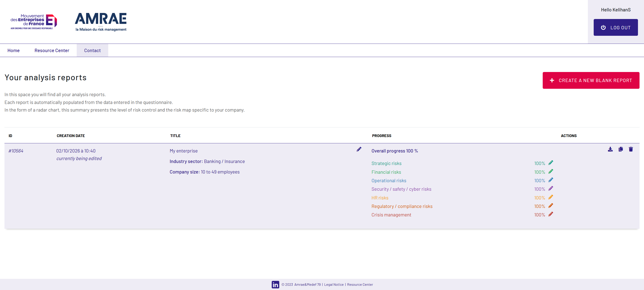Click the Overall progress 100 % text
Viewport: 644px width, 290px height.
pos(394,151)
